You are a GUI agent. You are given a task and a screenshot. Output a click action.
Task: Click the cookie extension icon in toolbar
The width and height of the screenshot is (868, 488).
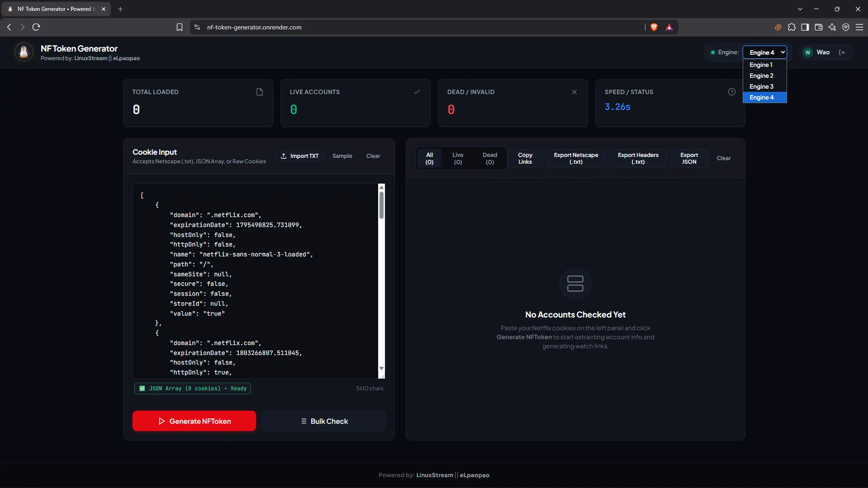coord(778,27)
